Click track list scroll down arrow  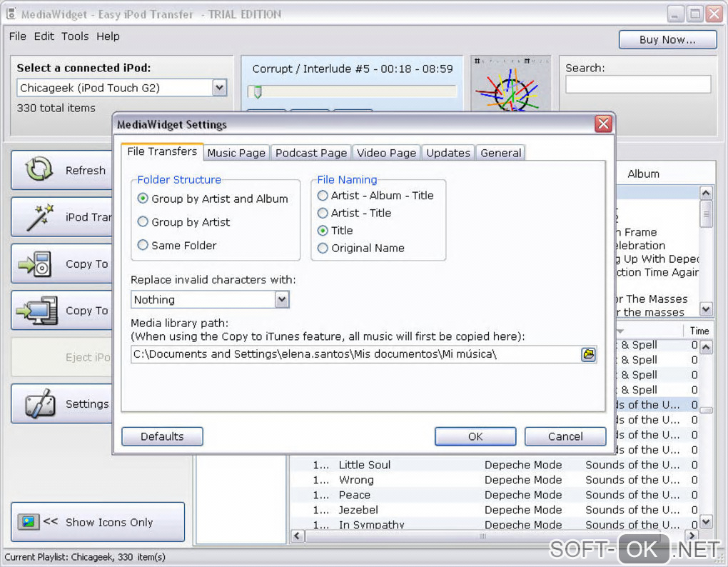tap(706, 522)
